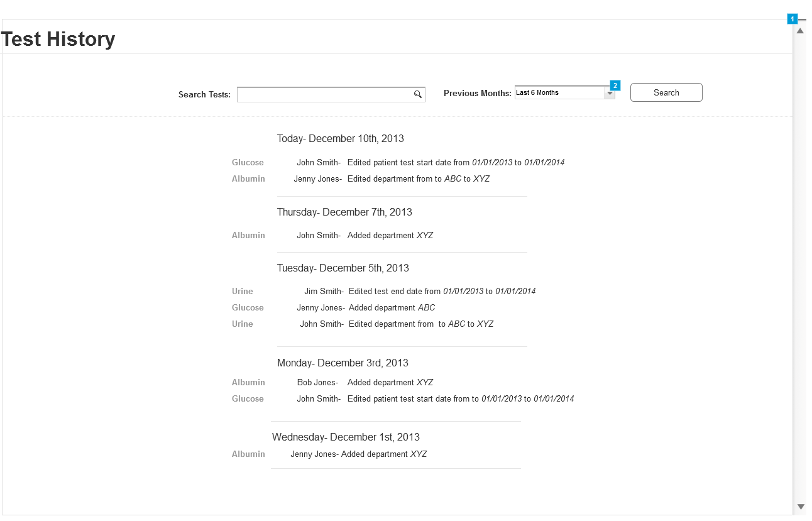Select the Glucose test label under Today's entries

(248, 162)
